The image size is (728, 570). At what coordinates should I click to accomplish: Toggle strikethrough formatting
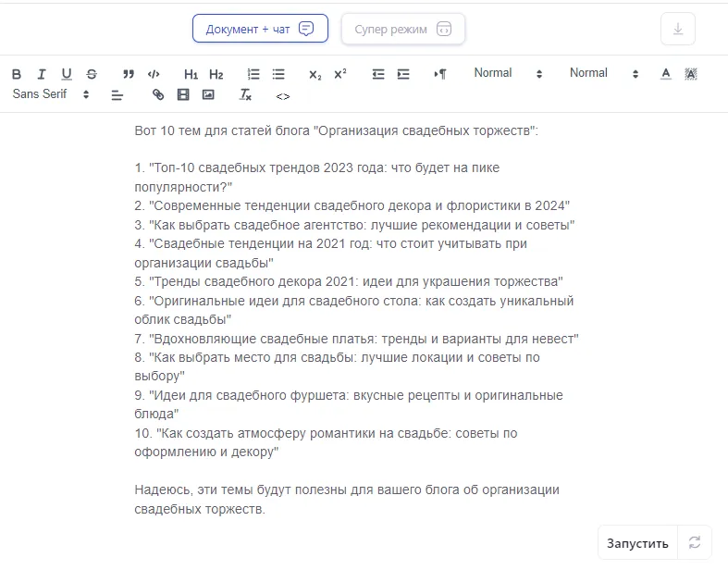tap(92, 74)
